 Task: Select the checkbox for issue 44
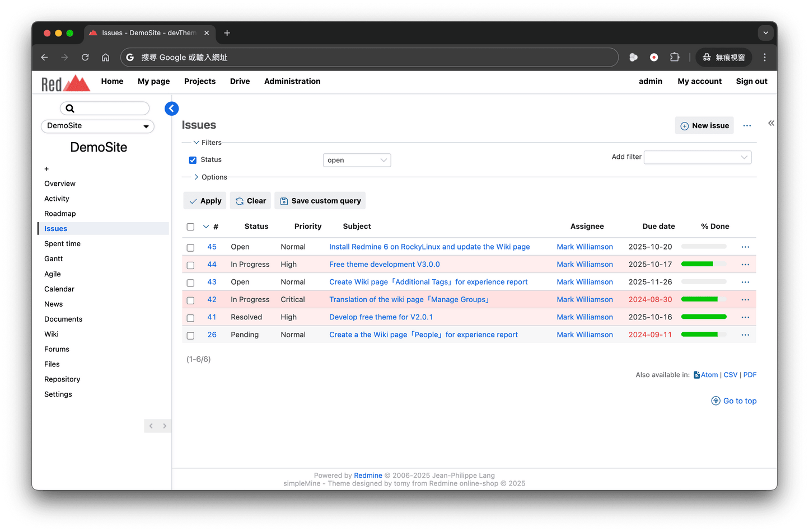click(x=190, y=265)
